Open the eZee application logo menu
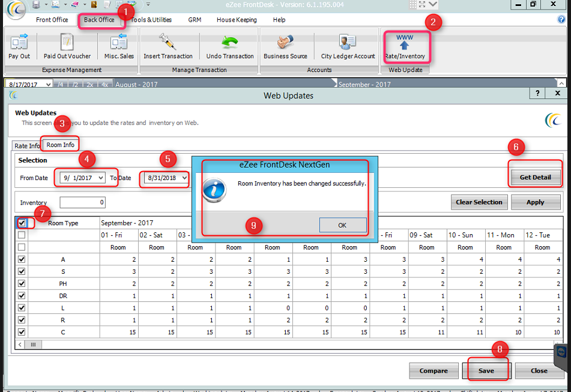The width and height of the screenshot is (571, 392). [x=16, y=9]
